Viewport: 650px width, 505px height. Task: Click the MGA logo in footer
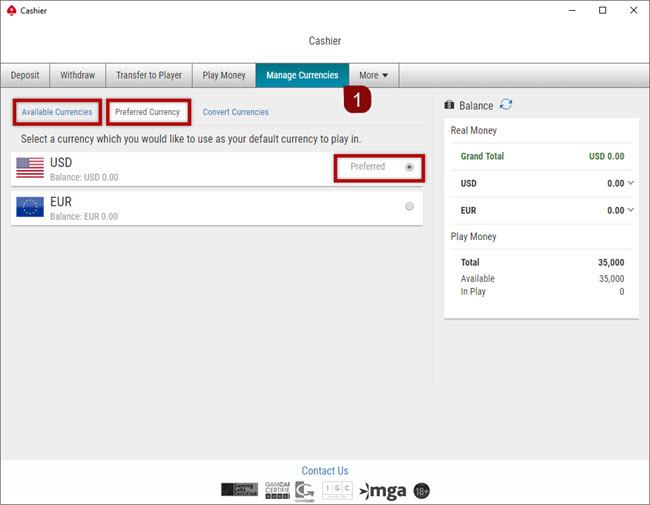(383, 490)
